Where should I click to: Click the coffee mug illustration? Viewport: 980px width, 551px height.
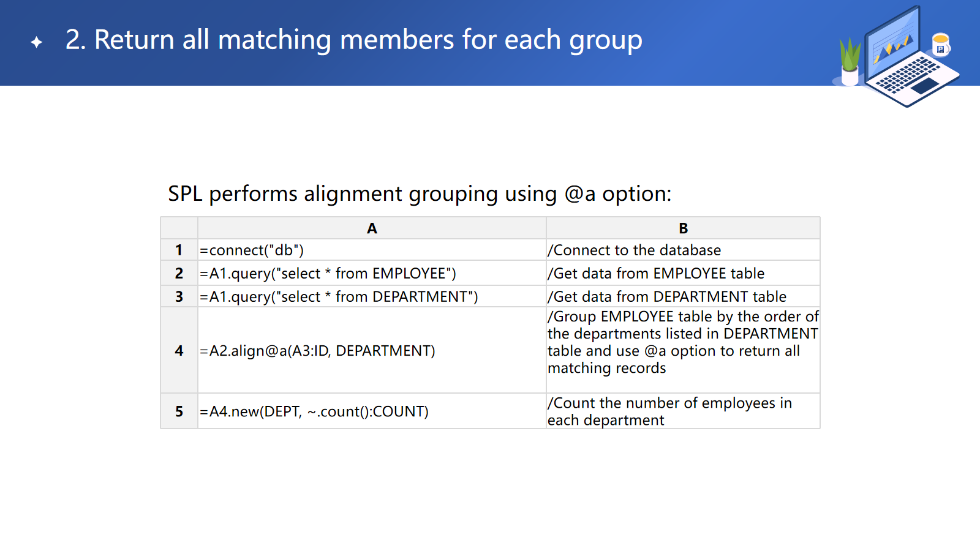coord(940,44)
